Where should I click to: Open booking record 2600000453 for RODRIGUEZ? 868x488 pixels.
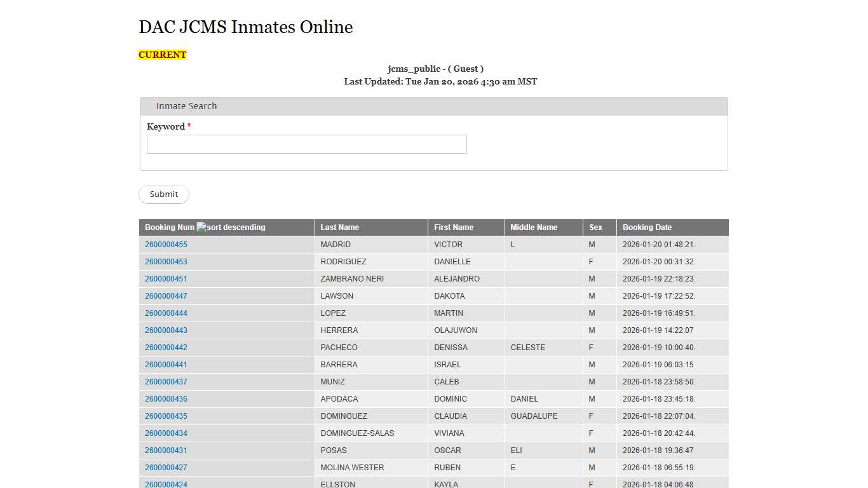tap(166, 261)
